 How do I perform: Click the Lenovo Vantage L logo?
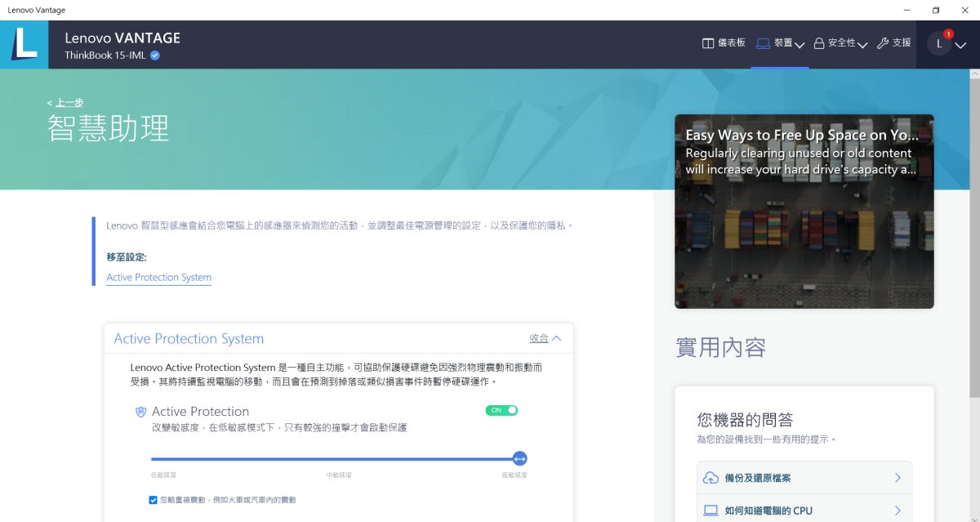[x=24, y=44]
